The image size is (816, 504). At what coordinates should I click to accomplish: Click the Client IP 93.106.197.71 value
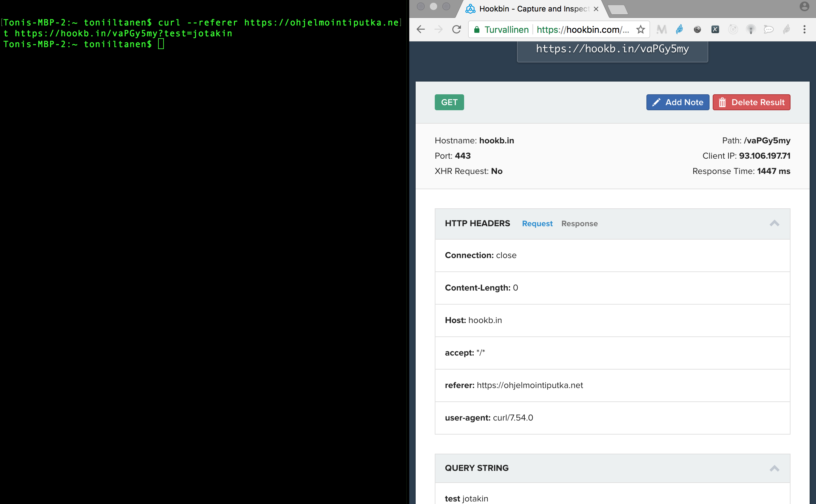pos(764,156)
